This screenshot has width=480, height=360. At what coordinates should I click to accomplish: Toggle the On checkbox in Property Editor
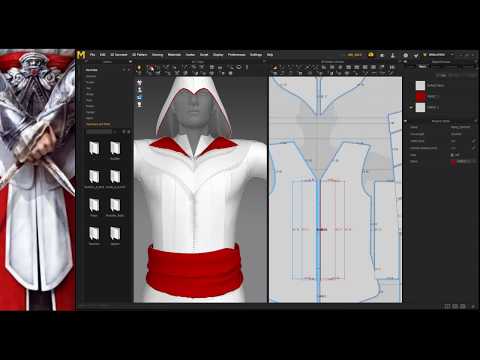(452, 155)
